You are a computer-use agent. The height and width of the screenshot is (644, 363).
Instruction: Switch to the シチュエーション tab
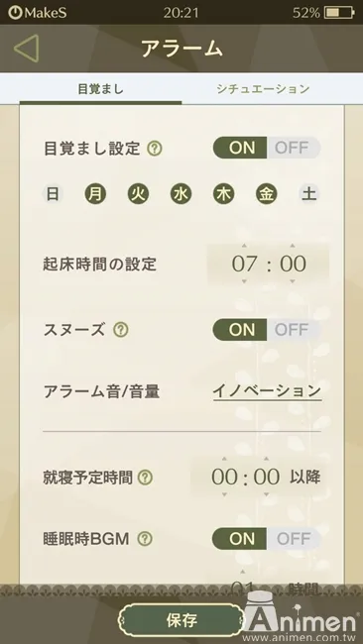263,89
